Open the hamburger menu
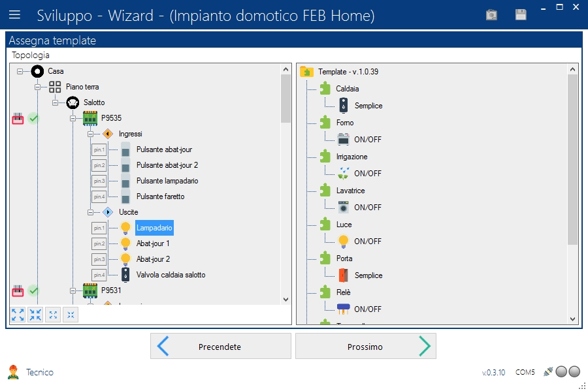Image resolution: width=588 pixels, height=391 pixels. (14, 15)
